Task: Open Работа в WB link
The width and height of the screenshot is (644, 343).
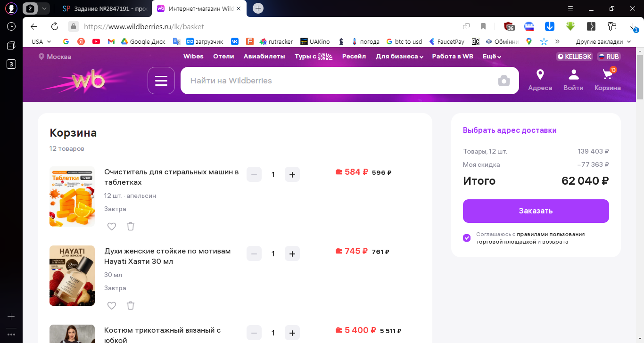Action: point(453,57)
